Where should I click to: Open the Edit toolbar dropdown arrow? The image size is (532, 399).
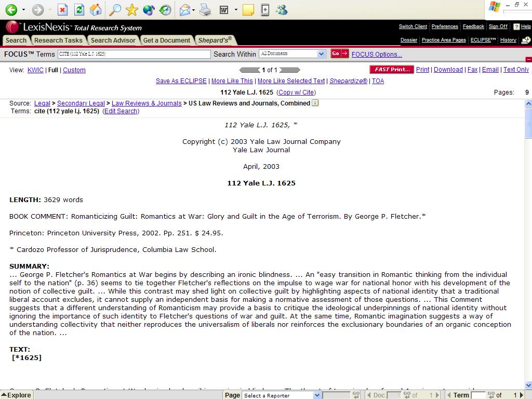pyautogui.click(x=236, y=10)
